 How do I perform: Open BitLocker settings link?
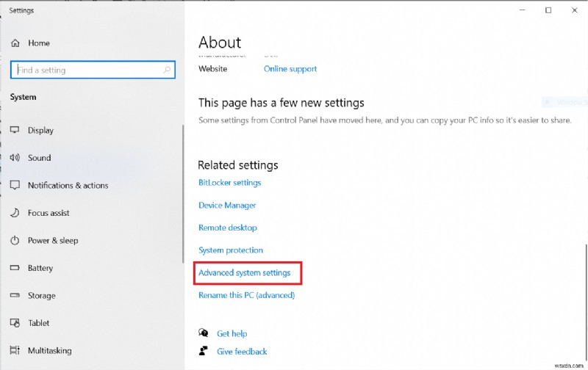(x=229, y=183)
